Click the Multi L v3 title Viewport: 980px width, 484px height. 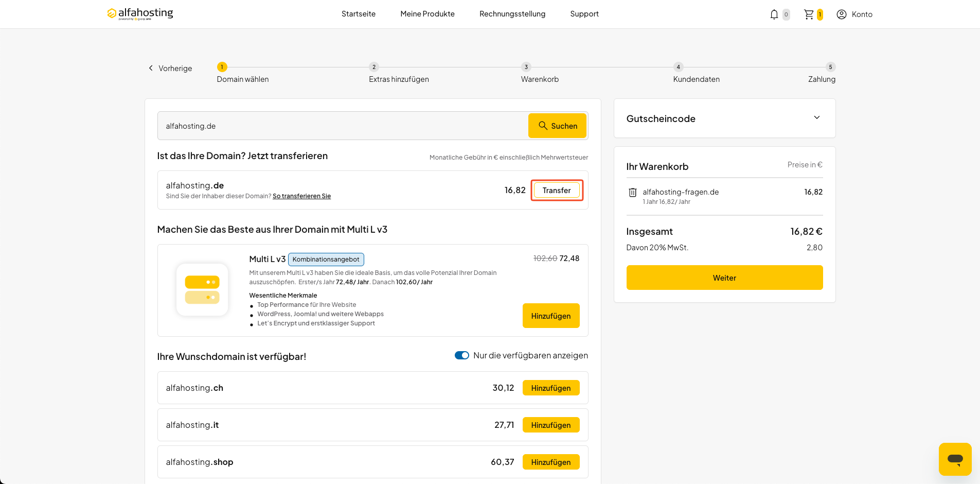tap(267, 259)
